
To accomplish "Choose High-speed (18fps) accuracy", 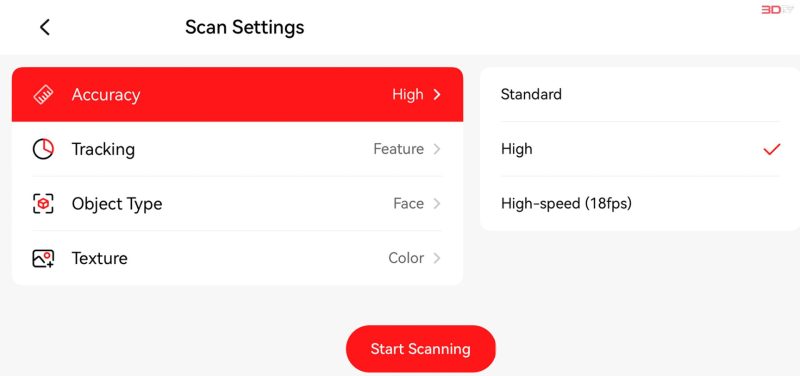I will pos(640,204).
